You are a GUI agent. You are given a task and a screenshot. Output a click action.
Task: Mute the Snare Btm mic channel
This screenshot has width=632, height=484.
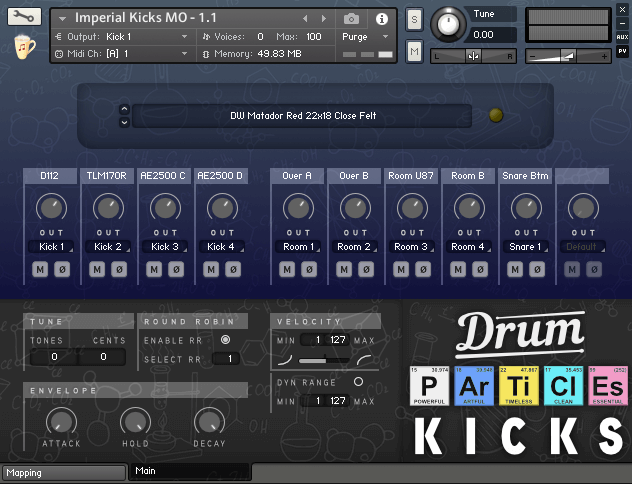coord(515,269)
